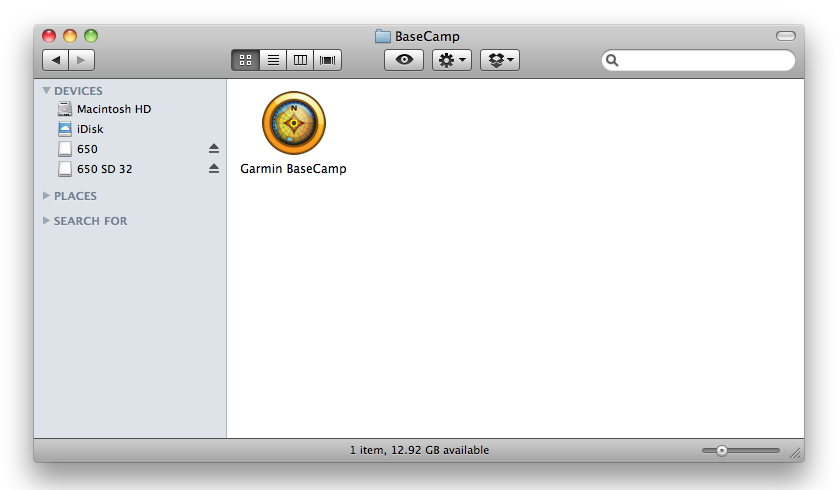Eject the 650 SD 32 volume
840x490 pixels.
213,169
